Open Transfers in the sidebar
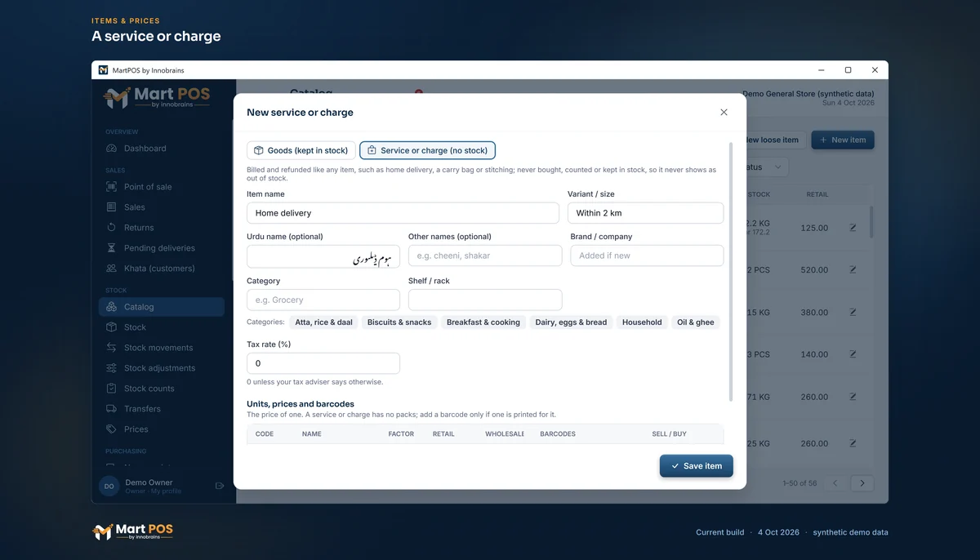 point(162,409)
